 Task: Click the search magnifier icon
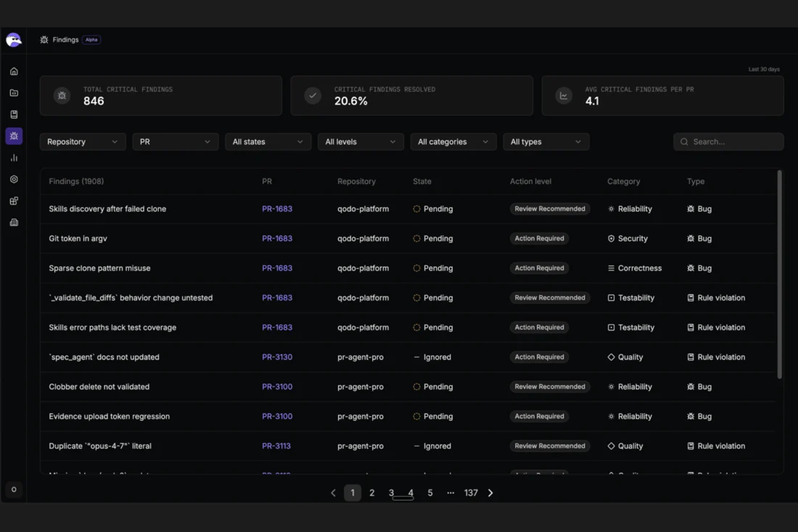pyautogui.click(x=684, y=142)
